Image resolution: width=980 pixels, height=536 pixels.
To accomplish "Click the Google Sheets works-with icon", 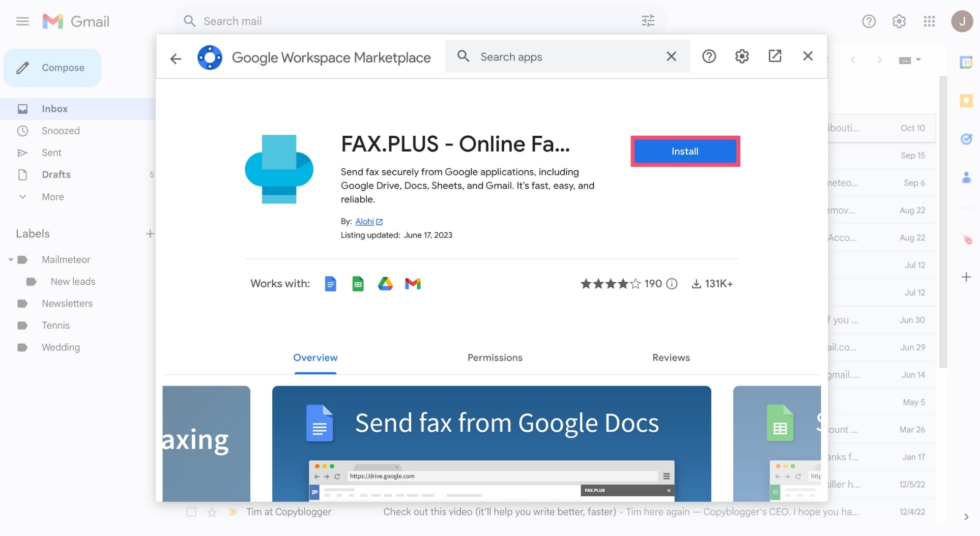I will click(x=358, y=284).
